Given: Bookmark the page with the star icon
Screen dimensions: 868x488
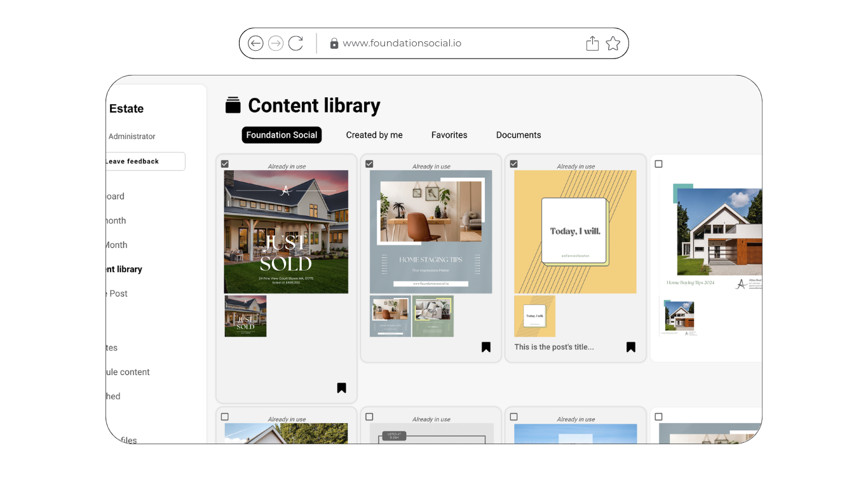Looking at the screenshot, I should point(613,43).
